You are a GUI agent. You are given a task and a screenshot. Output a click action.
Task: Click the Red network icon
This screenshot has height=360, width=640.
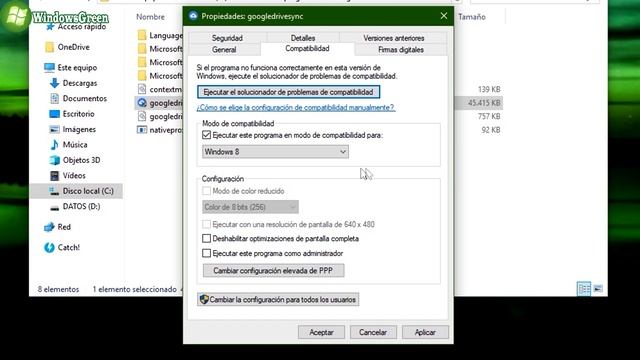coord(49,227)
